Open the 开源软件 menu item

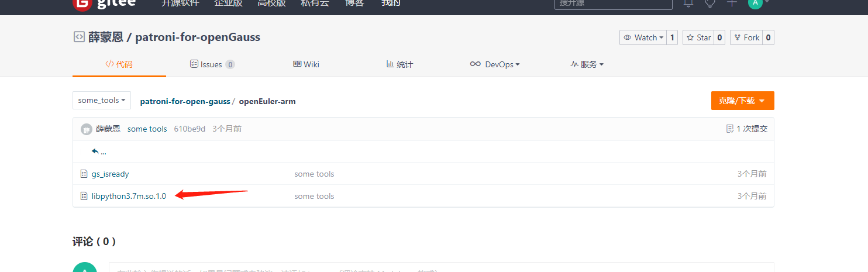point(181,3)
